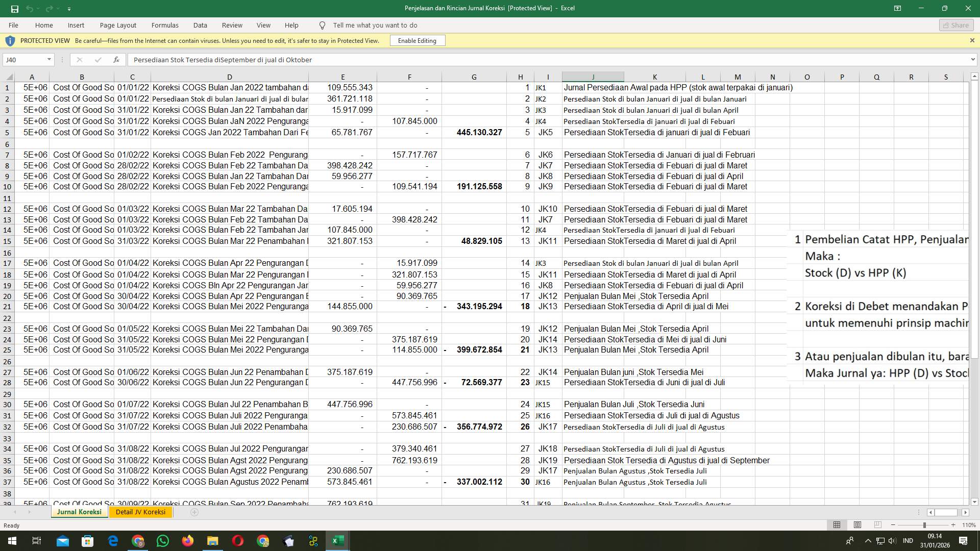Switch to the Formulas ribbon tab
This screenshot has width=980, height=551.
pos(165,25)
